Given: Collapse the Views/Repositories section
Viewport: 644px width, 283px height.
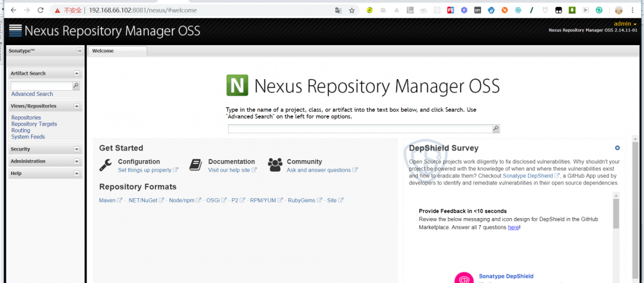Looking at the screenshot, I should click(x=77, y=106).
